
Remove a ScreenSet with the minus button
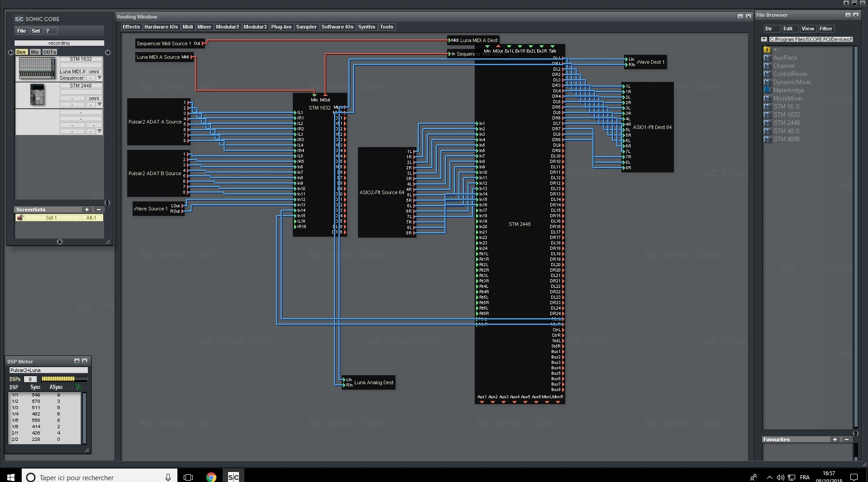99,210
